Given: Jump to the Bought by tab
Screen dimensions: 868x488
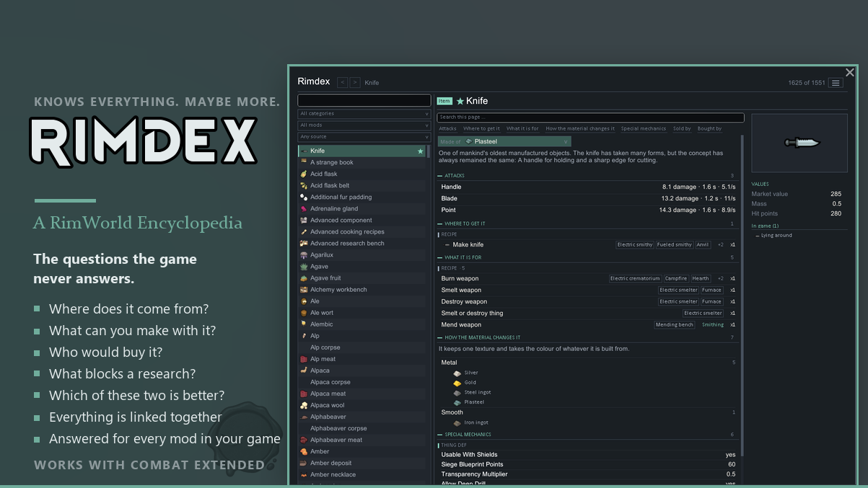Looking at the screenshot, I should click(x=709, y=129).
